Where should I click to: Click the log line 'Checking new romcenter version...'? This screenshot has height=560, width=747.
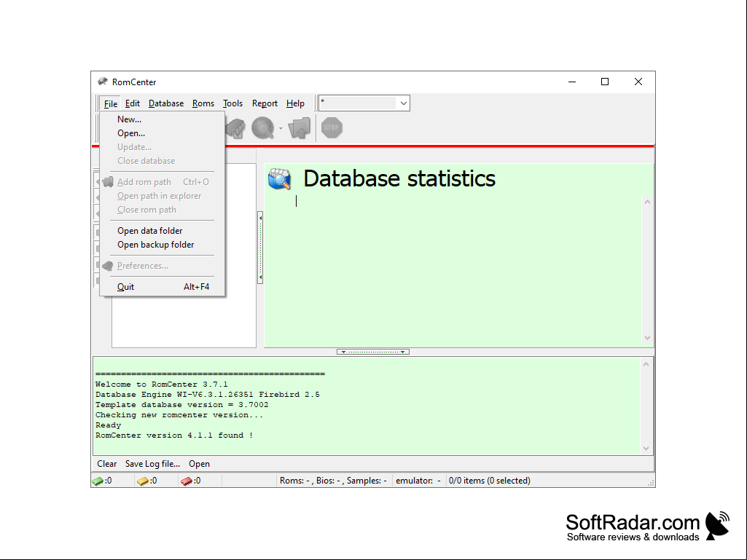(x=179, y=415)
